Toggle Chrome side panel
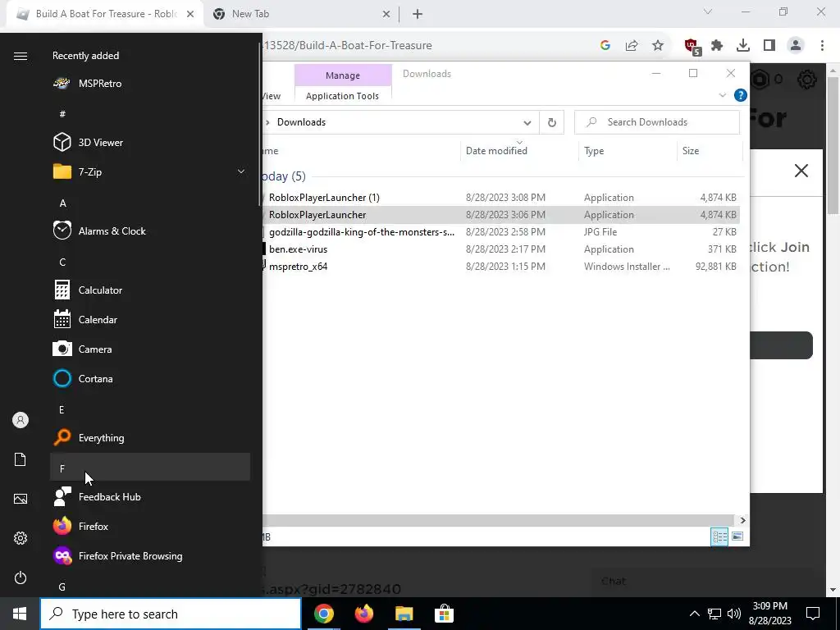The width and height of the screenshot is (840, 630). (x=769, y=46)
